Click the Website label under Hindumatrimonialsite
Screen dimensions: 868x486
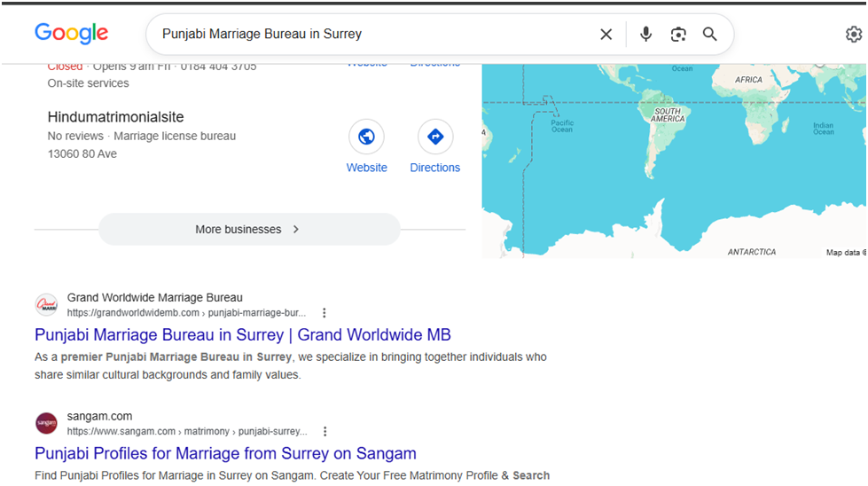click(366, 168)
